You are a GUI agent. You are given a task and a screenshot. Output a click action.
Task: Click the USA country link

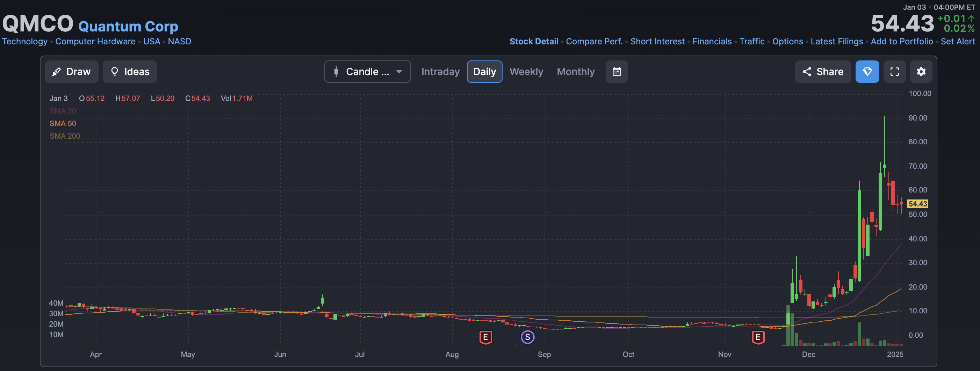[x=151, y=42]
